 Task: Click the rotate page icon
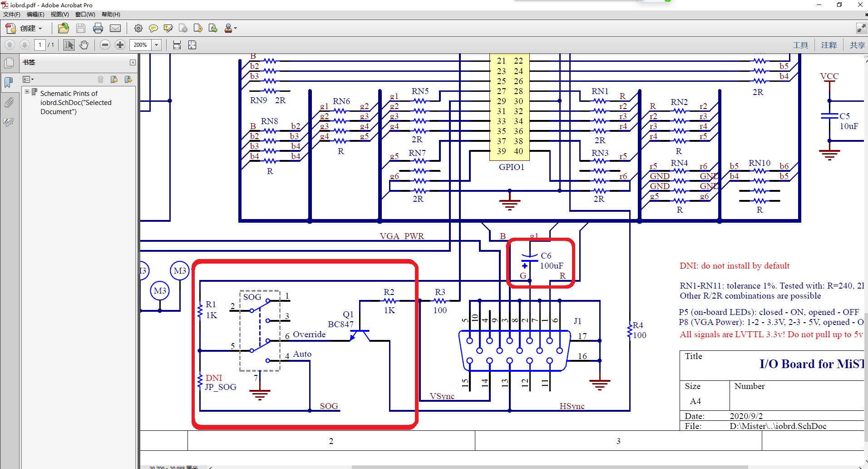click(198, 28)
